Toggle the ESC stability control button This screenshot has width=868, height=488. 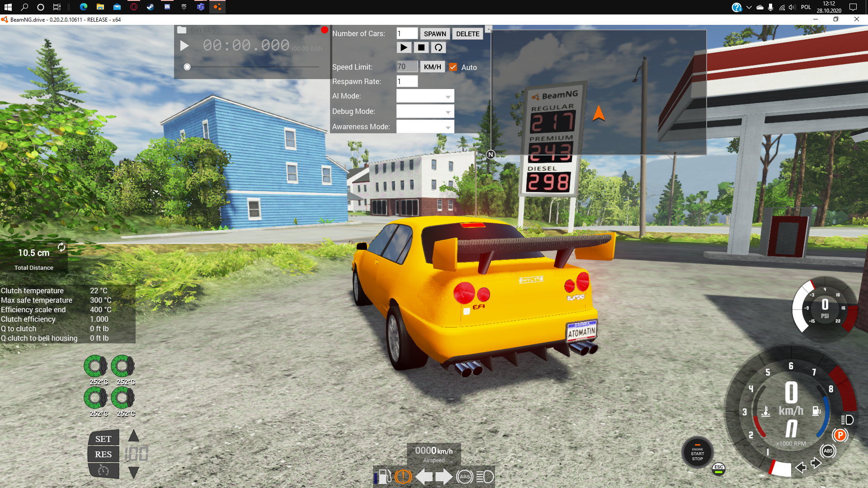718,469
